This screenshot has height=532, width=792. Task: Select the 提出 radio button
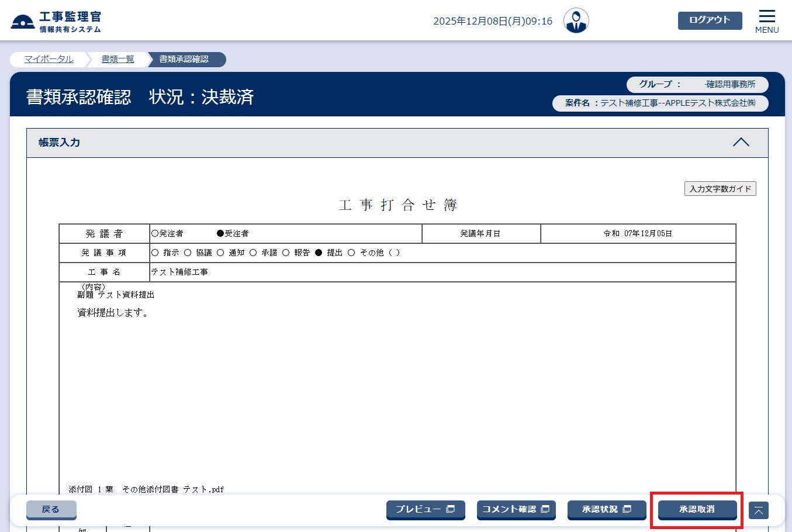click(x=319, y=253)
